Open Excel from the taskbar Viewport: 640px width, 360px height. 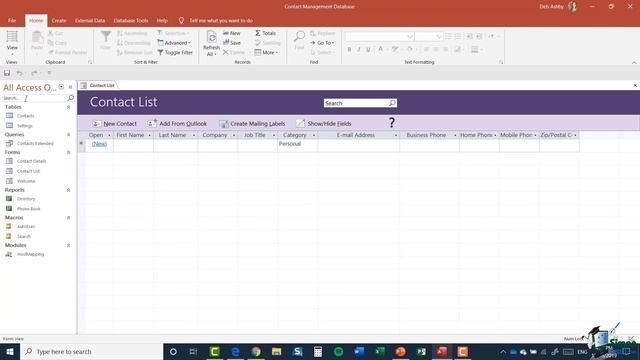click(380, 351)
